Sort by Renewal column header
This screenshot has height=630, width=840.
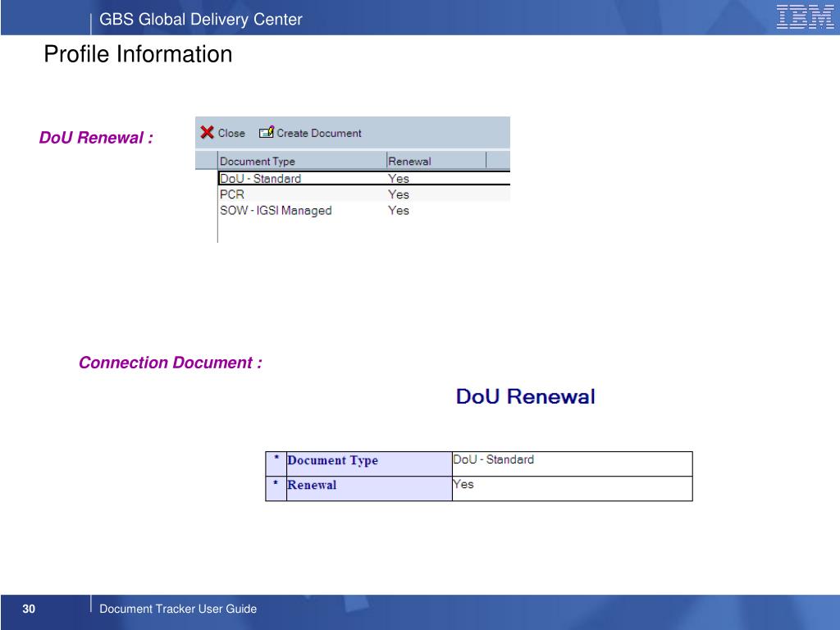click(436, 161)
